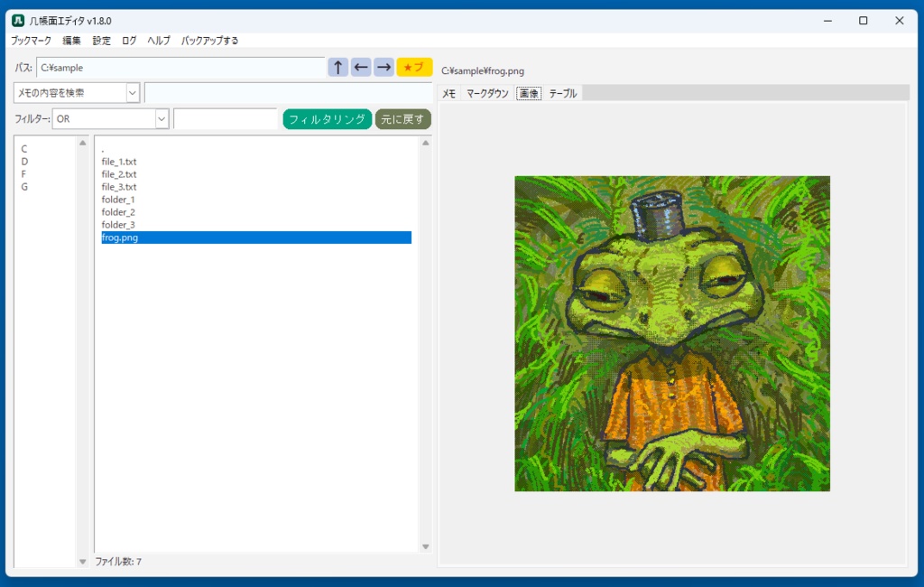The image size is (924, 587).
Task: Click the memo search text field
Action: click(288, 93)
